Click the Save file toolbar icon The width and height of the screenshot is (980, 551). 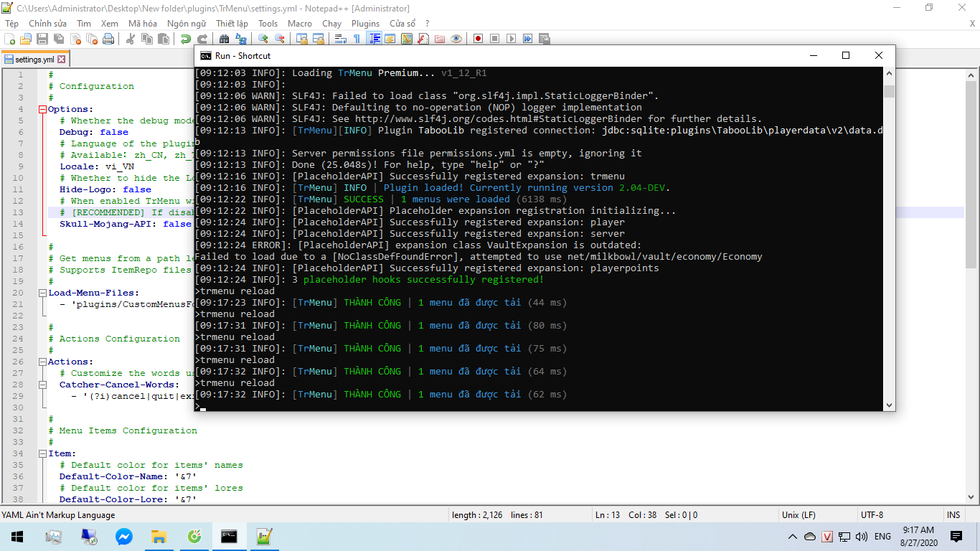click(x=42, y=39)
